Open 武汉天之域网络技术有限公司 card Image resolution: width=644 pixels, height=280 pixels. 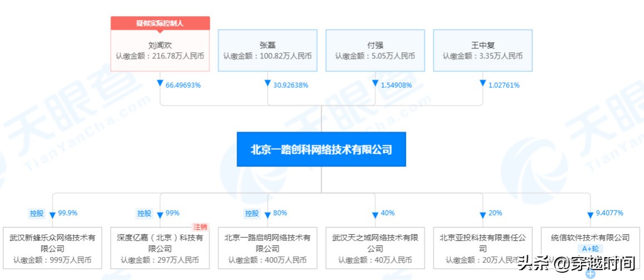pyautogui.click(x=375, y=248)
